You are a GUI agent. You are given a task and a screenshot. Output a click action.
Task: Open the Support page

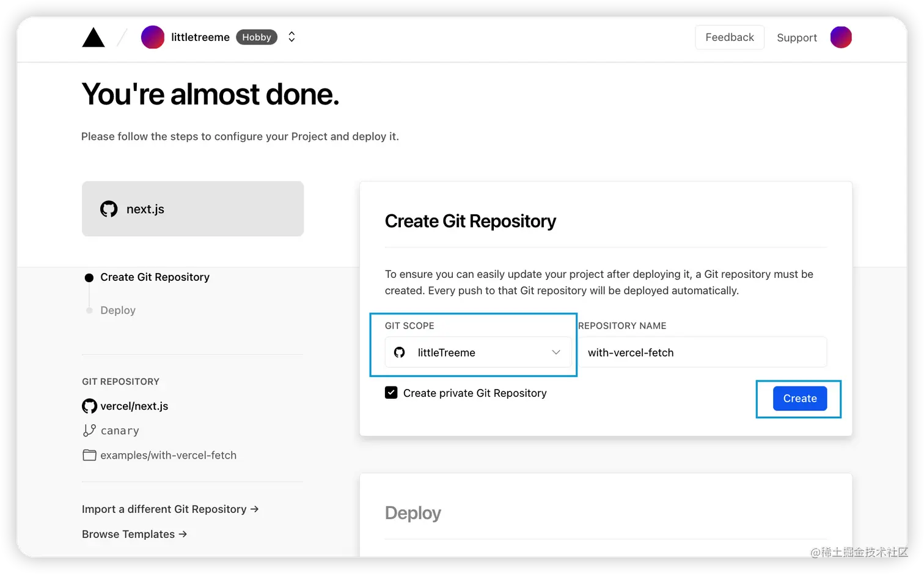(x=796, y=37)
